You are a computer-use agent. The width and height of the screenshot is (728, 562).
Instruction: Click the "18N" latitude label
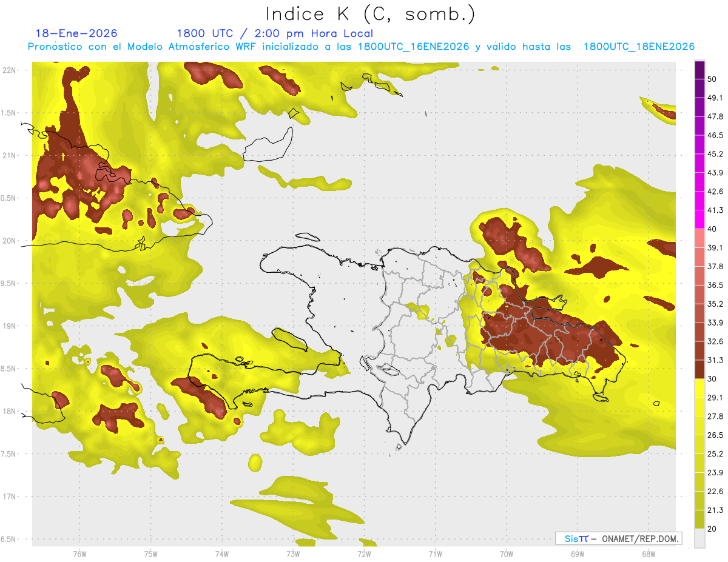[x=10, y=411]
